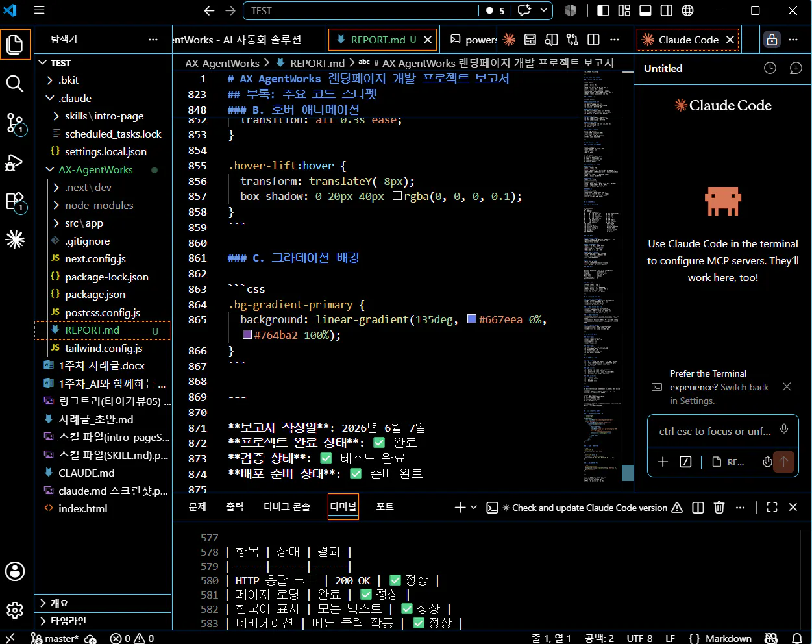
Task: Select the REPORT.md editor tab
Action: (382, 40)
